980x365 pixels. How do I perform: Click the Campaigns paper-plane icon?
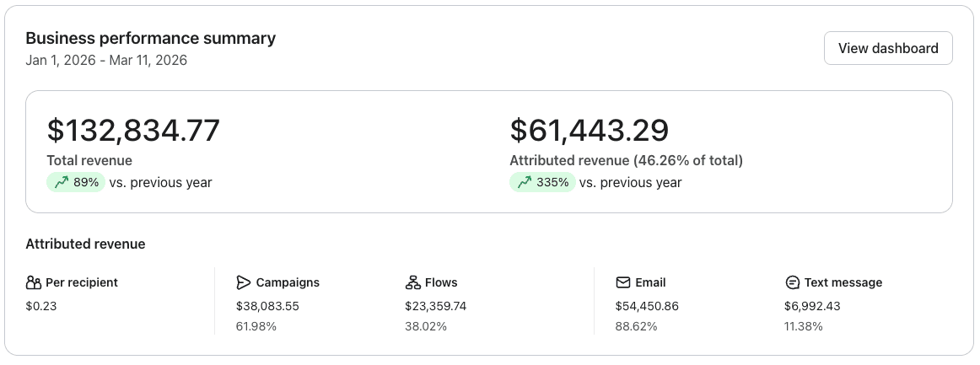click(243, 282)
